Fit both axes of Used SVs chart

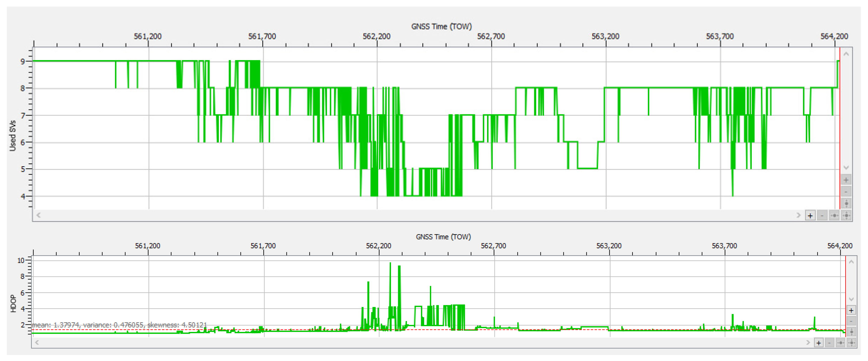coord(846,215)
